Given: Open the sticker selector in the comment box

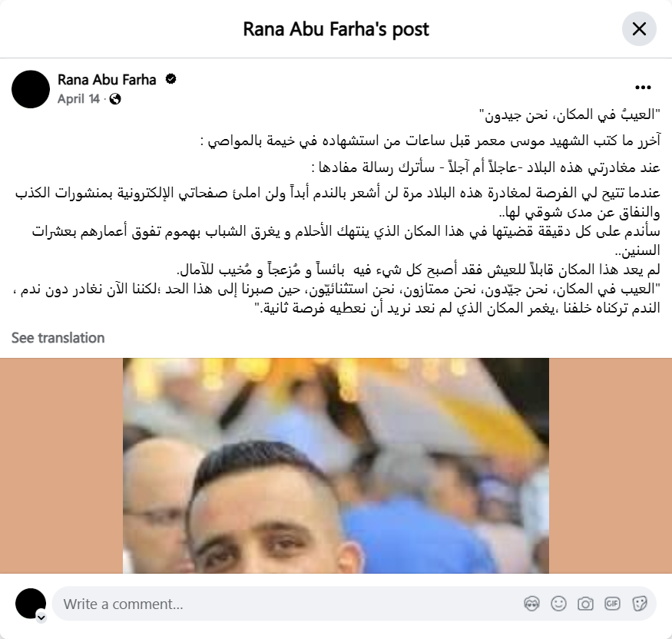Looking at the screenshot, I should 639,604.
